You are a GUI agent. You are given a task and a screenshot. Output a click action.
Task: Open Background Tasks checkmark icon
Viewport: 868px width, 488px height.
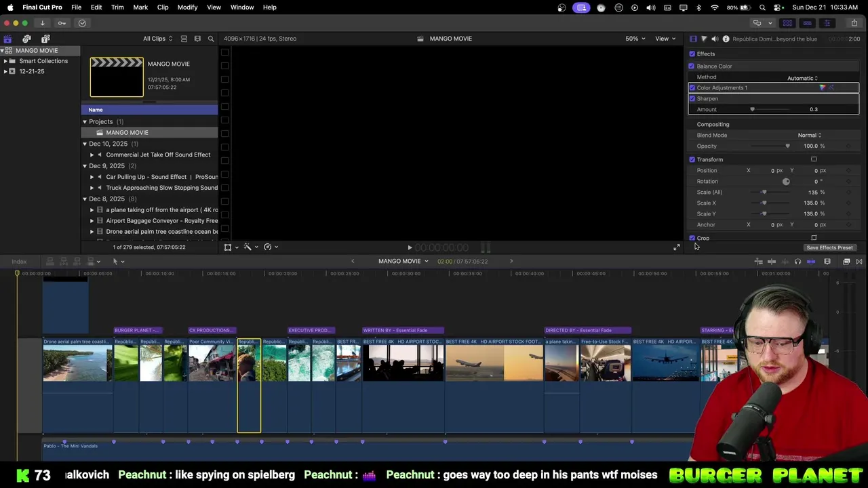point(82,23)
